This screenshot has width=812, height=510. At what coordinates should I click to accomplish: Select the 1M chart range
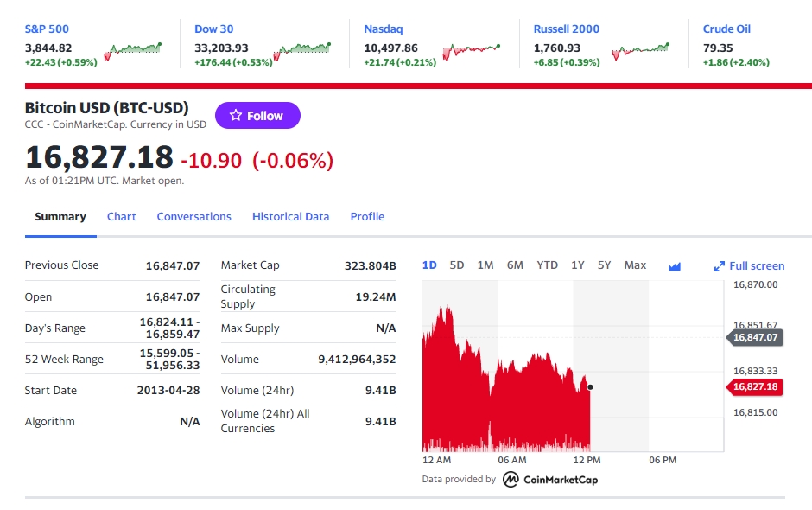click(x=485, y=265)
